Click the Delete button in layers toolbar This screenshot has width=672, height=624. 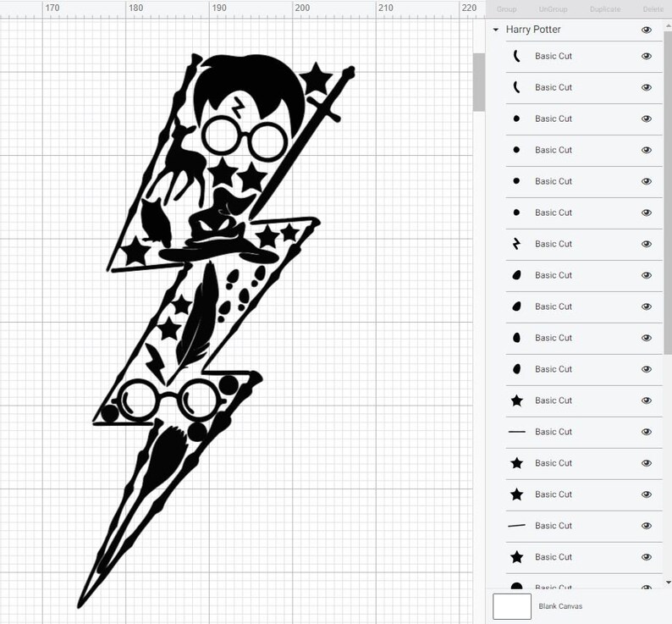coord(653,9)
